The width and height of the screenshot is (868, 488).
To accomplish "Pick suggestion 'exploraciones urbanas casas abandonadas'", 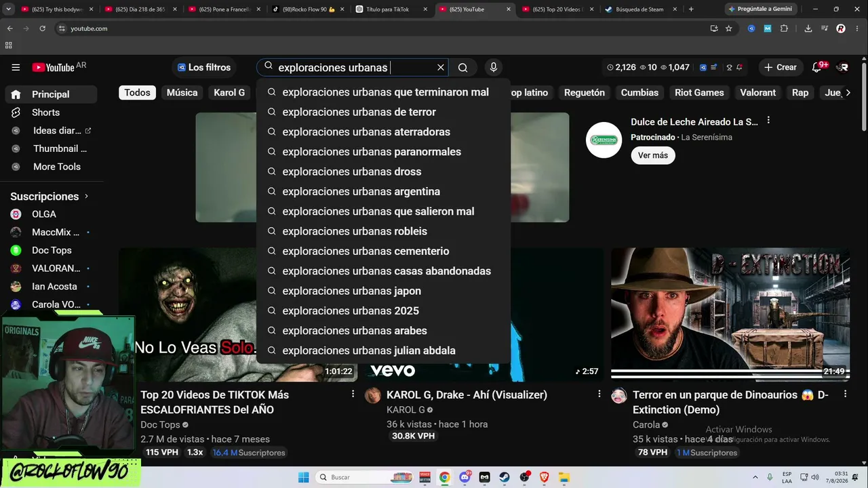I will [x=383, y=271].
